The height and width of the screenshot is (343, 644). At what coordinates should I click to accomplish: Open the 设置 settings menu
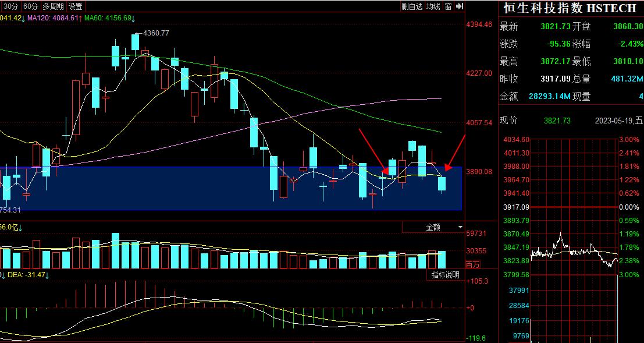75,6
